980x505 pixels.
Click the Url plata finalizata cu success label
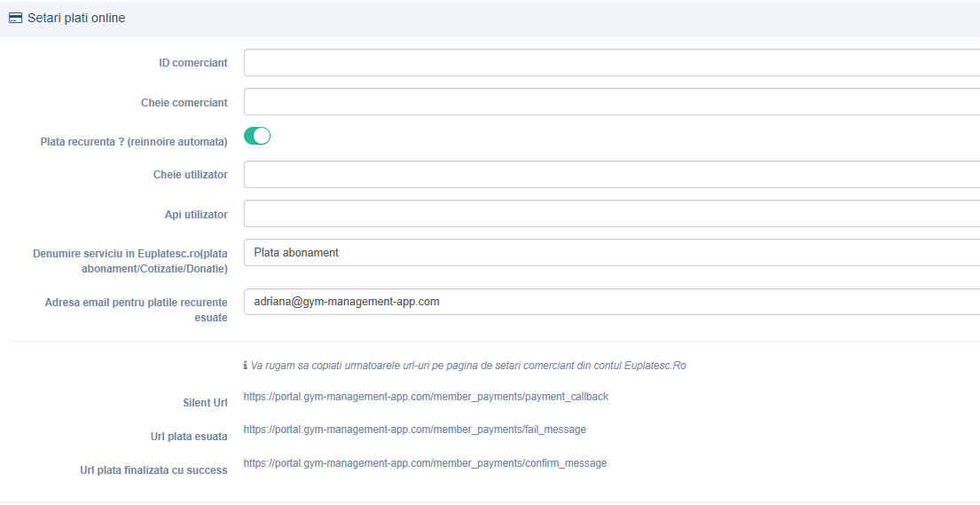pyautogui.click(x=153, y=470)
